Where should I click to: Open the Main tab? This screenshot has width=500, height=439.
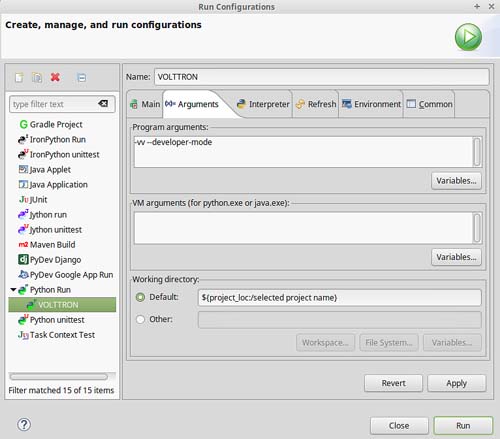[x=145, y=104]
